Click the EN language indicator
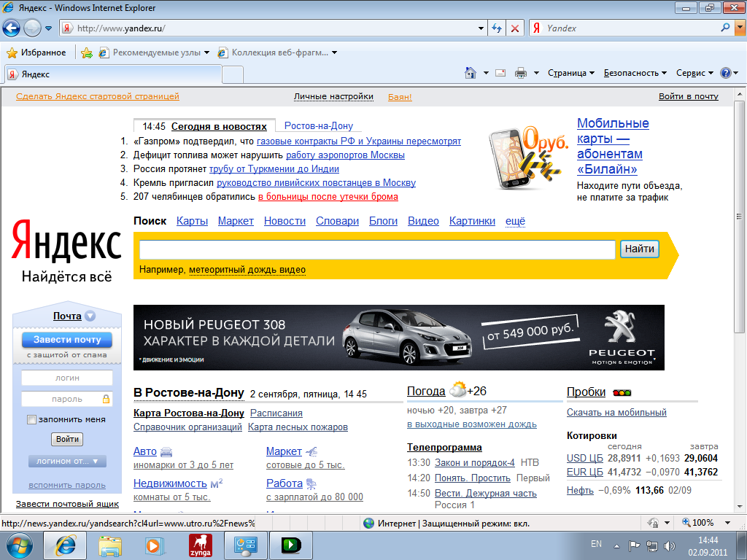 coord(597,544)
